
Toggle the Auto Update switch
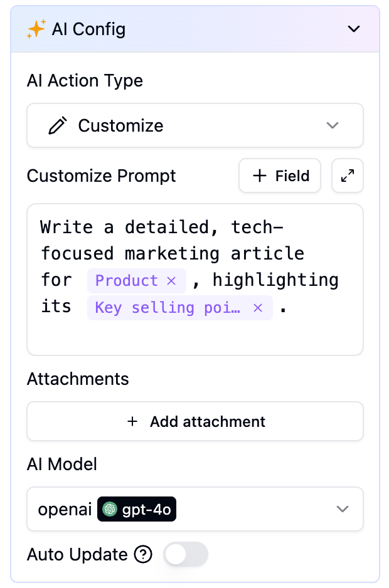click(x=186, y=554)
